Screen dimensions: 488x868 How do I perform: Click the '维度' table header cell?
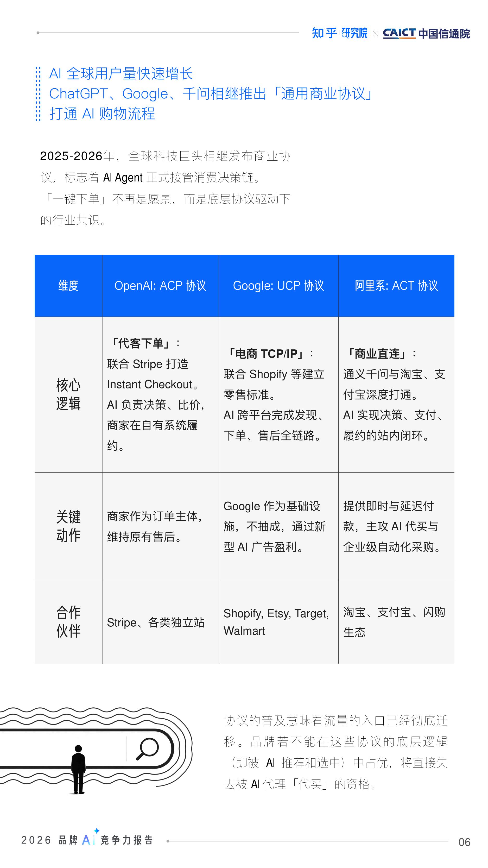click(68, 286)
